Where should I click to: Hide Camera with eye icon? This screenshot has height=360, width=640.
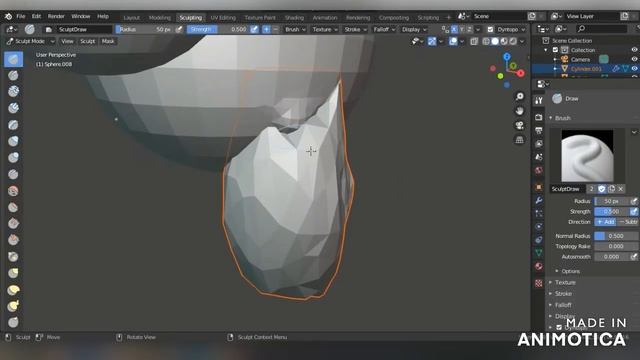[x=634, y=59]
